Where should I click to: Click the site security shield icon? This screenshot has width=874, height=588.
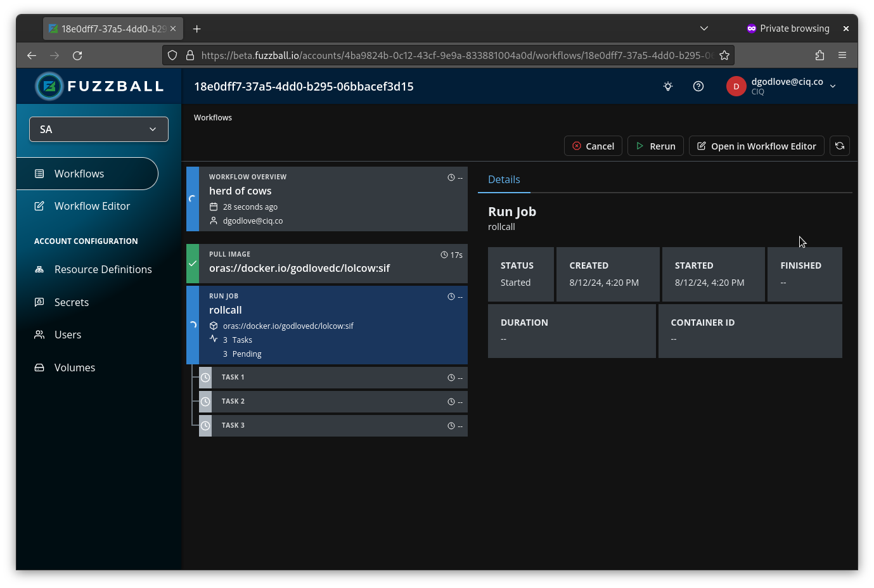point(172,56)
